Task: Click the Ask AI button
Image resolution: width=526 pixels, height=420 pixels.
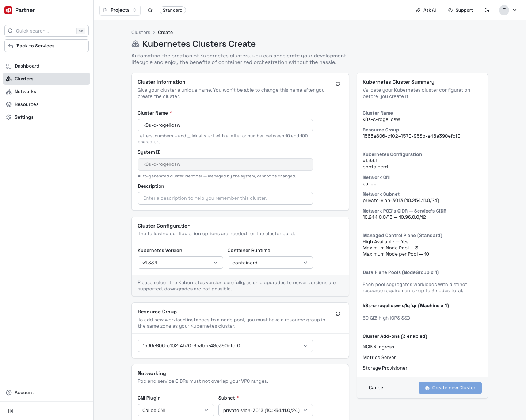Action: [426, 10]
